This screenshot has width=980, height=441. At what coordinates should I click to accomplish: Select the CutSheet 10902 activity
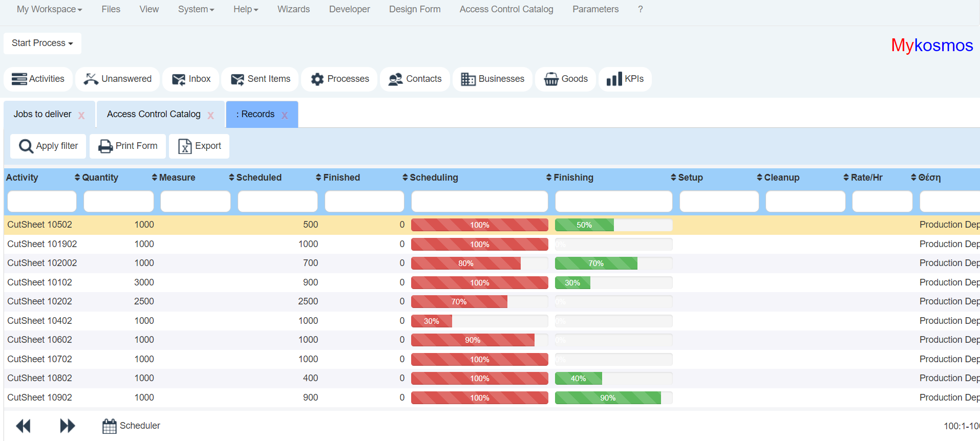click(40, 398)
